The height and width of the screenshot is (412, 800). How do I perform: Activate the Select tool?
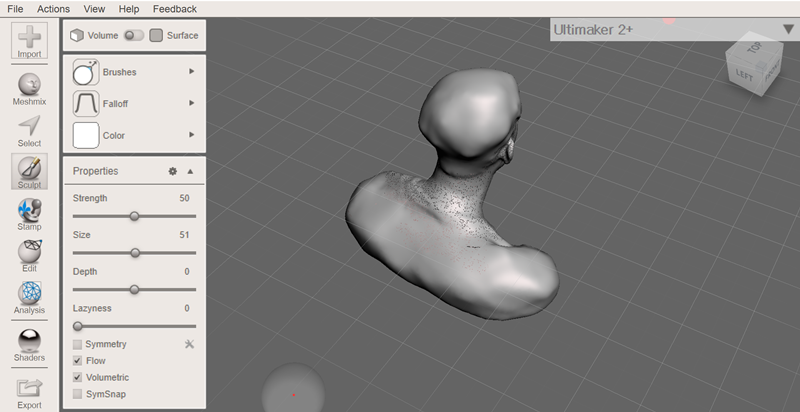[x=30, y=132]
